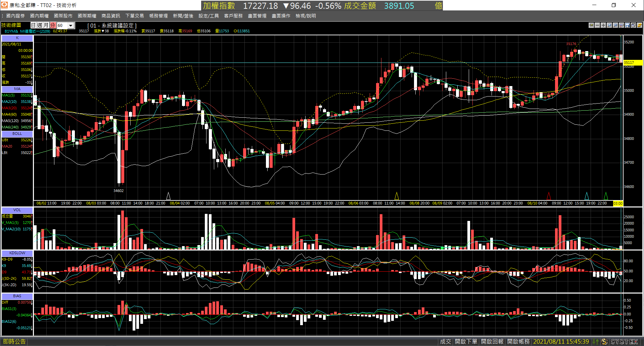Image resolution: width=644 pixels, height=346 pixels.
Task: Click the 成交 status bar button
Action: (x=446, y=342)
